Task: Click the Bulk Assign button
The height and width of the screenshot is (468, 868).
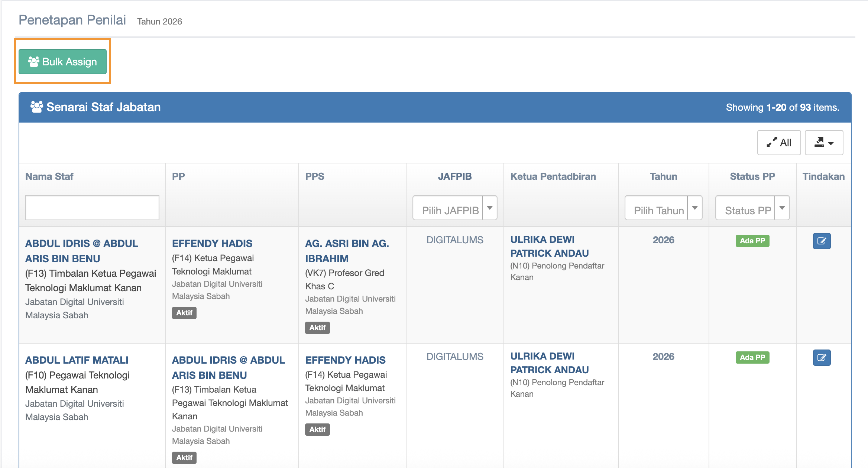Action: [x=62, y=62]
